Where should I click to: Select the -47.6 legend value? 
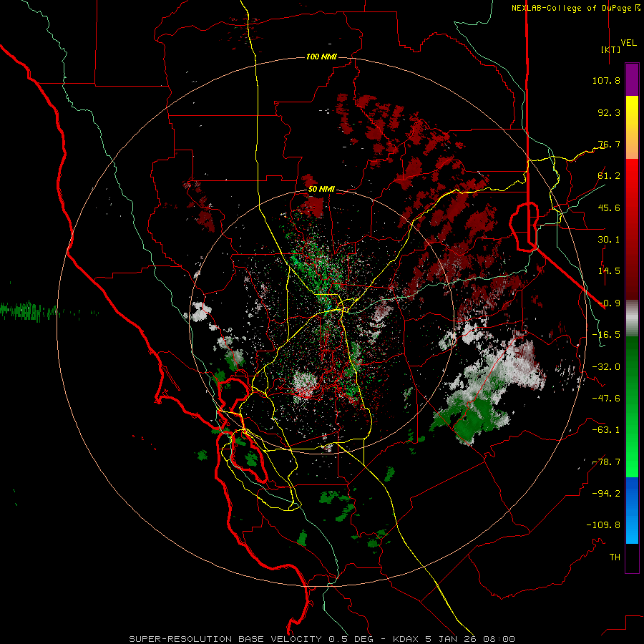[606, 399]
